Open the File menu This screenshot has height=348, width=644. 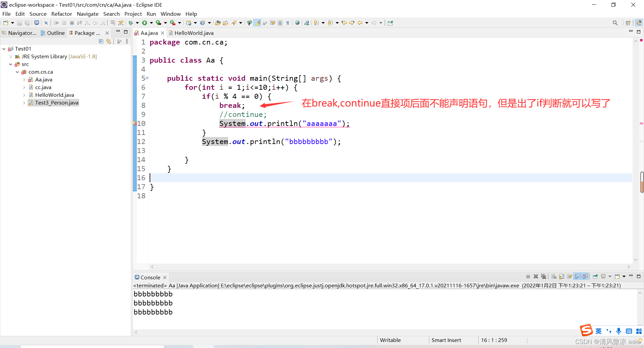coord(6,14)
